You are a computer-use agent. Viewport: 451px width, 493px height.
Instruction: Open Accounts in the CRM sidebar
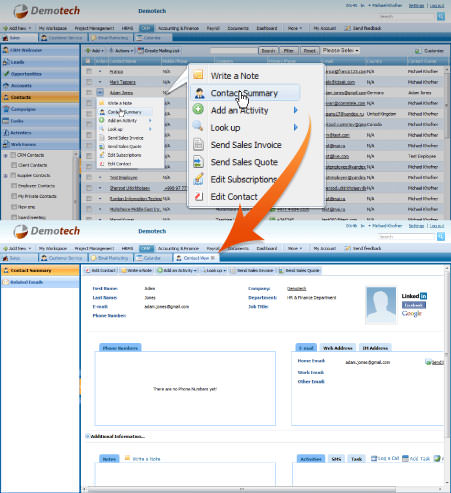coord(40,86)
